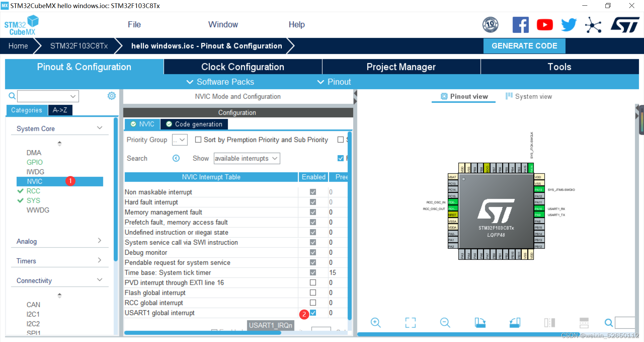The image size is (644, 342).
Task: Zoom in on the pinout view
Action: click(x=376, y=323)
